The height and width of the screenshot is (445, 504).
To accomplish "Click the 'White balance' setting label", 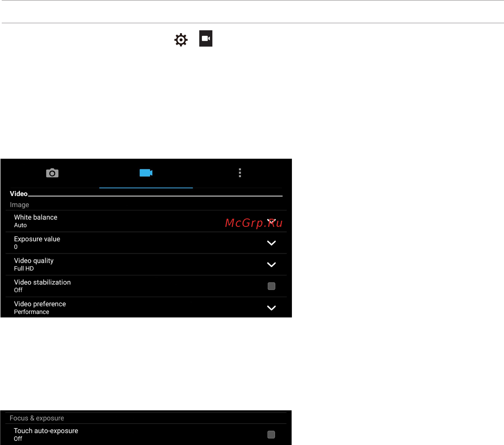I will (36, 217).
